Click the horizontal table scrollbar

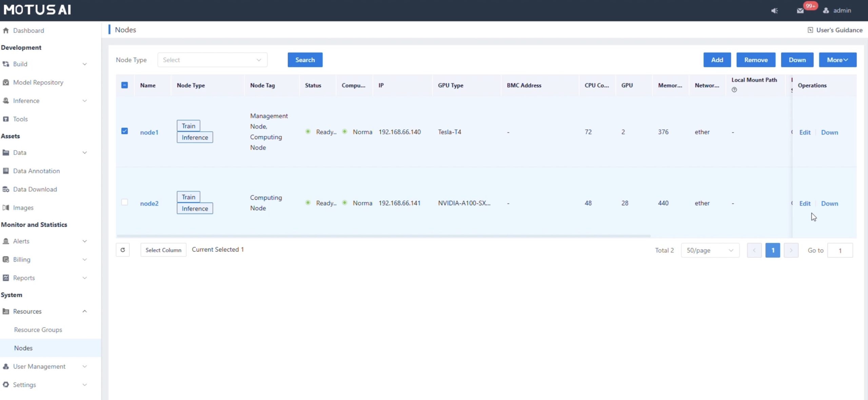(383, 236)
